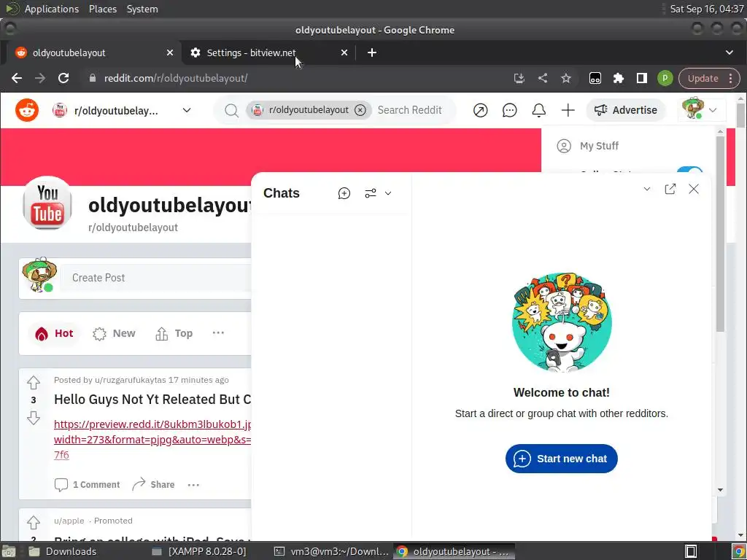Sort posts by Hot
Viewport: 747px width, 560px height.
(x=54, y=333)
